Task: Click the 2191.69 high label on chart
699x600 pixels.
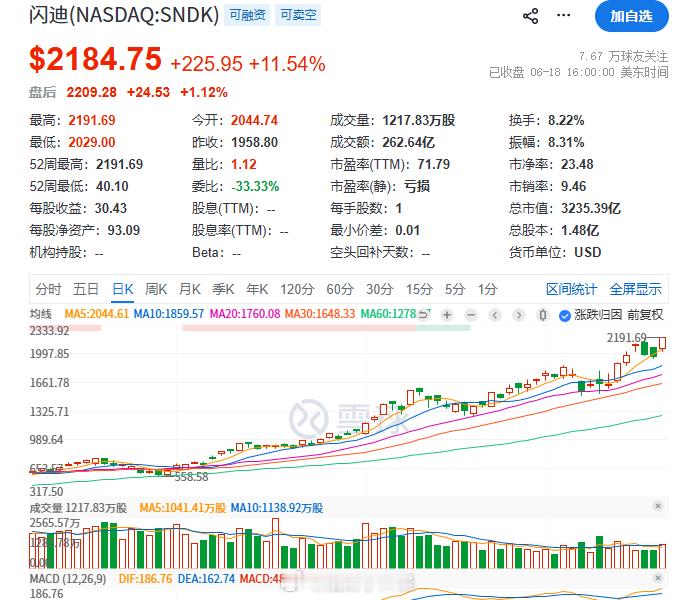Action: pyautogui.click(x=626, y=338)
